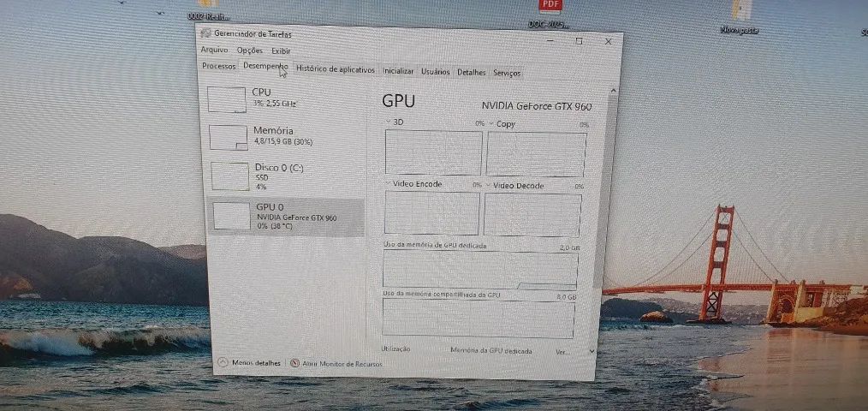Click the 3D usage graph
This screenshot has width=868, height=411.
tap(433, 152)
